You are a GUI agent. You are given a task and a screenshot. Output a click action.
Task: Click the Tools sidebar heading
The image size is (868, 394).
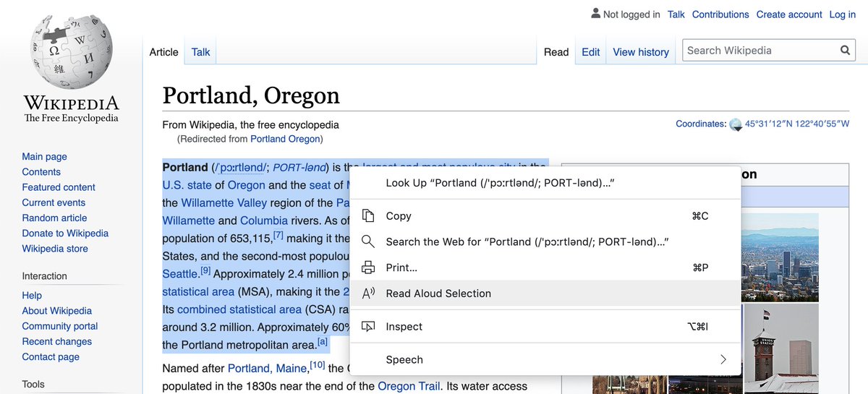33,385
